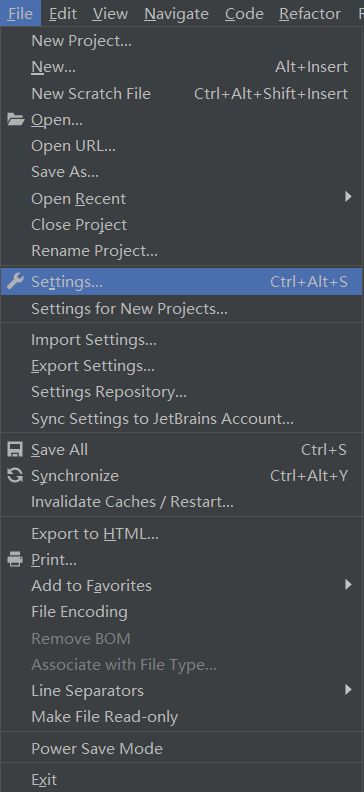This screenshot has width=364, height=792.
Task: Select New Scratch File entry
Action: [181, 93]
